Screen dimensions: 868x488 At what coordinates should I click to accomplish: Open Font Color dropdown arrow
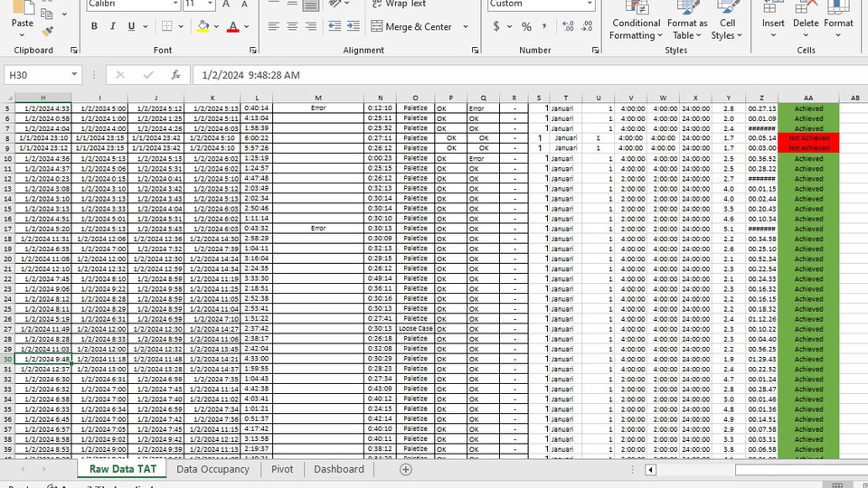click(246, 26)
